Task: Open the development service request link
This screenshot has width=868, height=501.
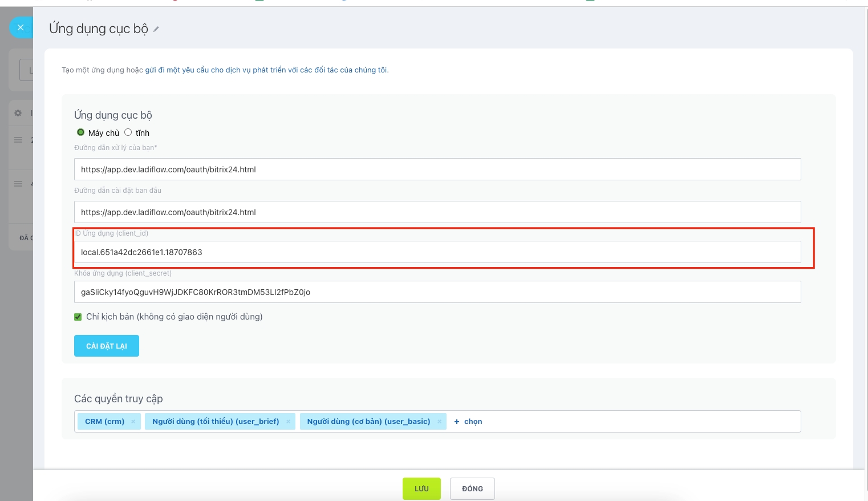Action: pyautogui.click(x=266, y=70)
